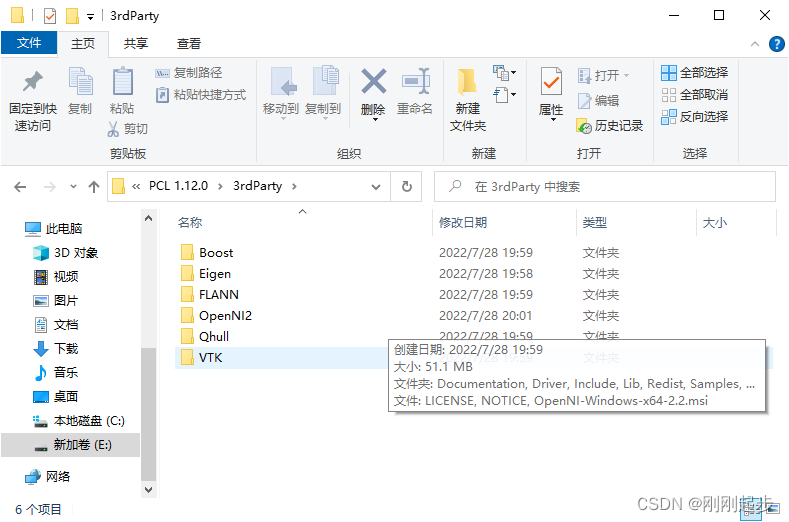Sort by Size (大小) column header

(715, 223)
